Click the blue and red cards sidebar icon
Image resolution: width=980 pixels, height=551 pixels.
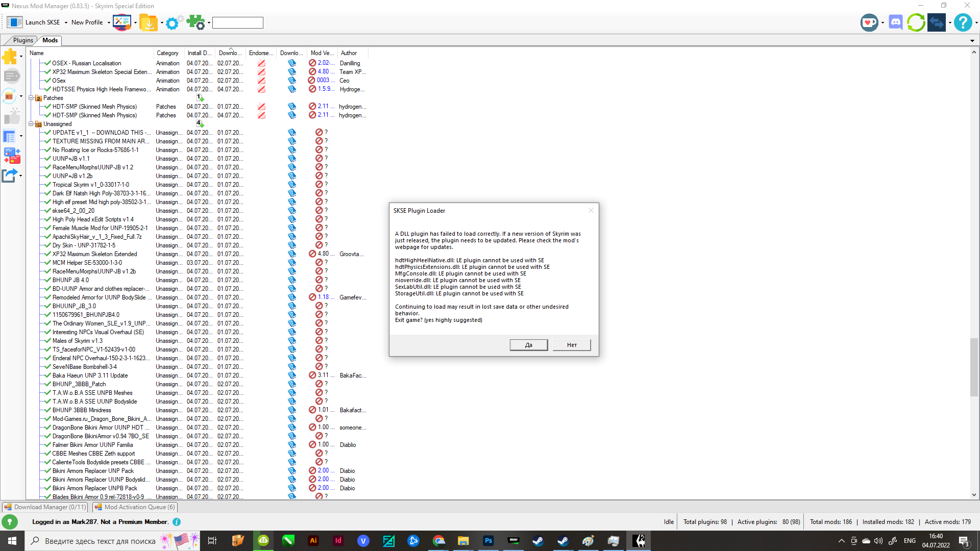[12, 156]
